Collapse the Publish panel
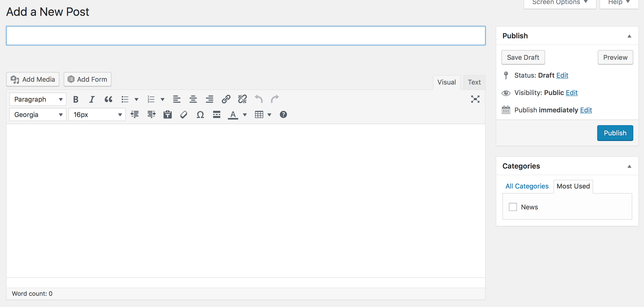644x307 pixels. click(629, 36)
